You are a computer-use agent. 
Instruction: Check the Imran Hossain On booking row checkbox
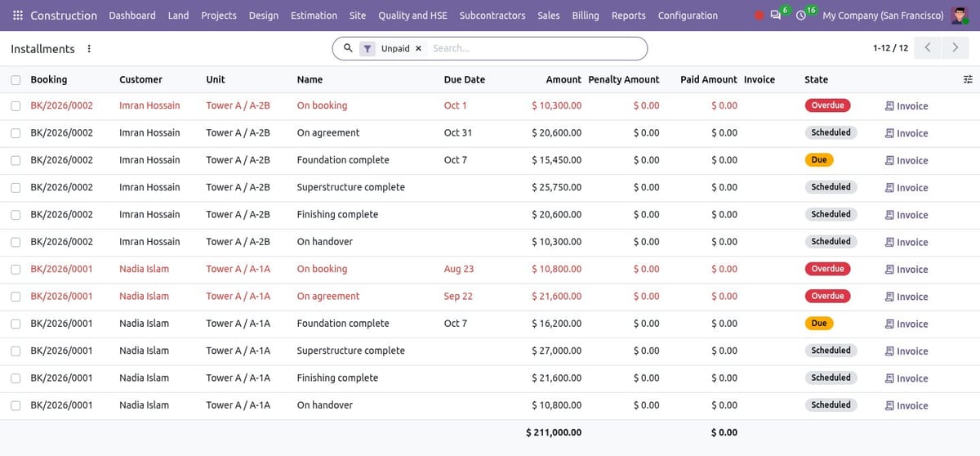tap(16, 105)
